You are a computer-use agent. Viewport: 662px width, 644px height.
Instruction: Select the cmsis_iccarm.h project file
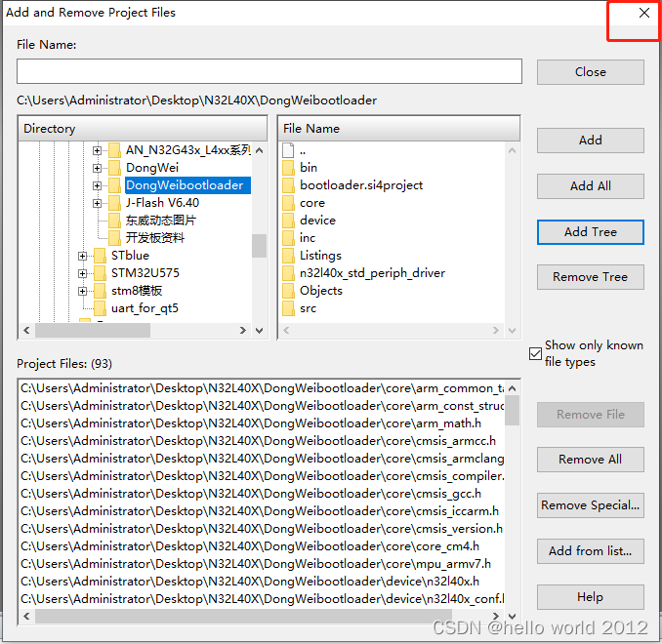tap(262, 511)
